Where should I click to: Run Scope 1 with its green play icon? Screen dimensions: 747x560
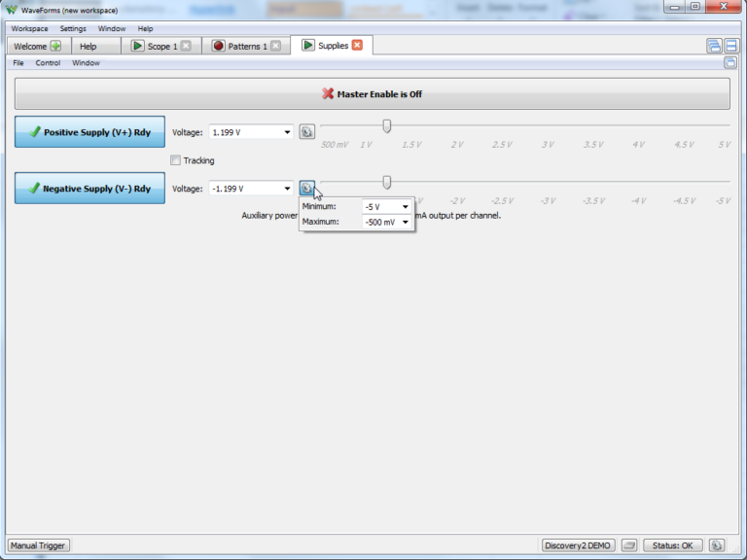(x=138, y=46)
